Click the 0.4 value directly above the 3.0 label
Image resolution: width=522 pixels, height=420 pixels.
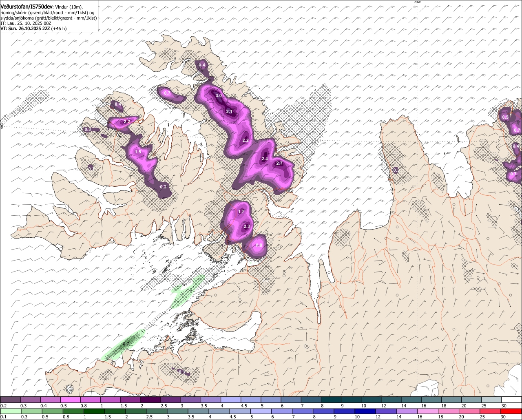coord(202,65)
